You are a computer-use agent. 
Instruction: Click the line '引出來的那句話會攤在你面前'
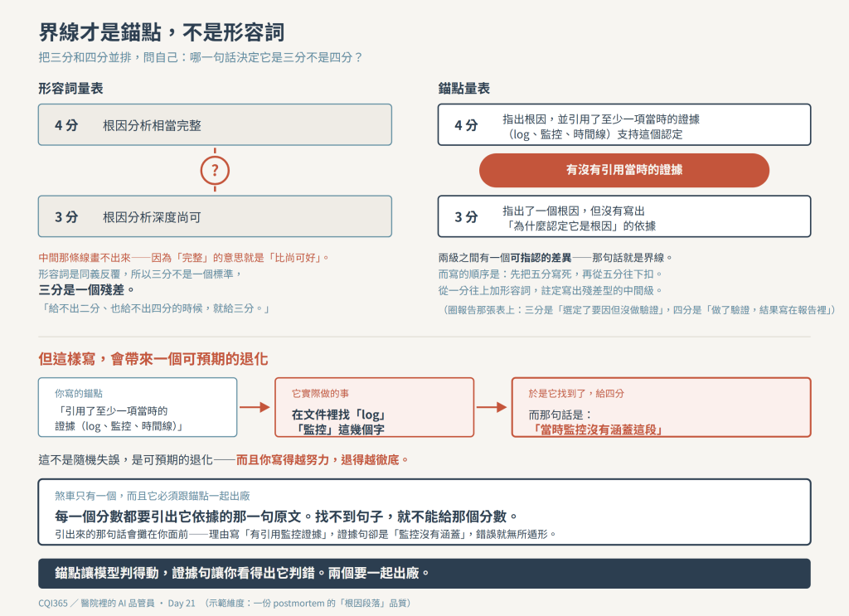click(x=306, y=534)
